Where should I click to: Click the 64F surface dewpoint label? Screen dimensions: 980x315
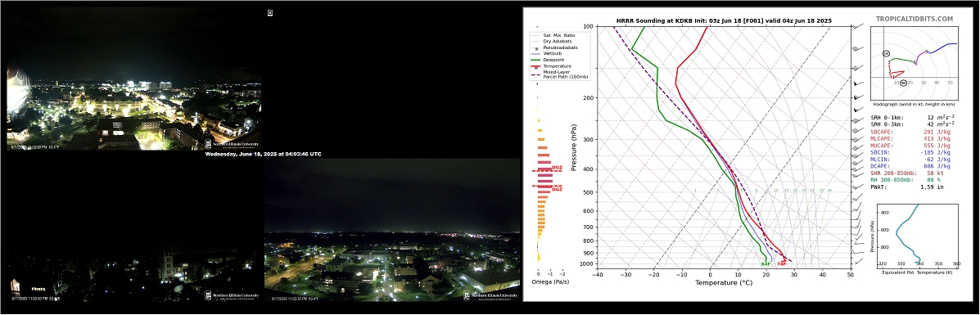point(765,264)
